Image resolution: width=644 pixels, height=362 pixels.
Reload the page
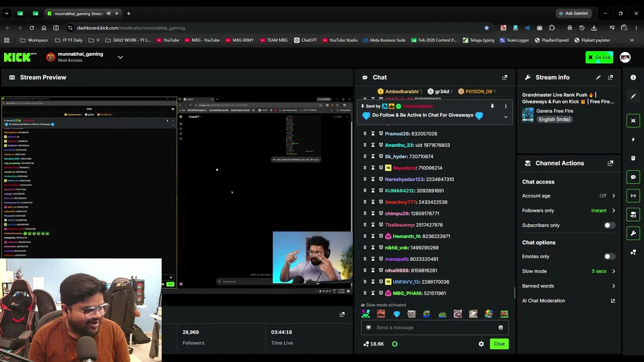pyautogui.click(x=32, y=28)
